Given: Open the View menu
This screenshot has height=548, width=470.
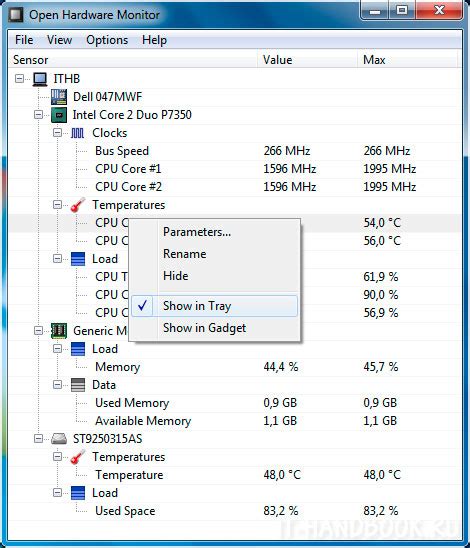Looking at the screenshot, I should point(59,40).
